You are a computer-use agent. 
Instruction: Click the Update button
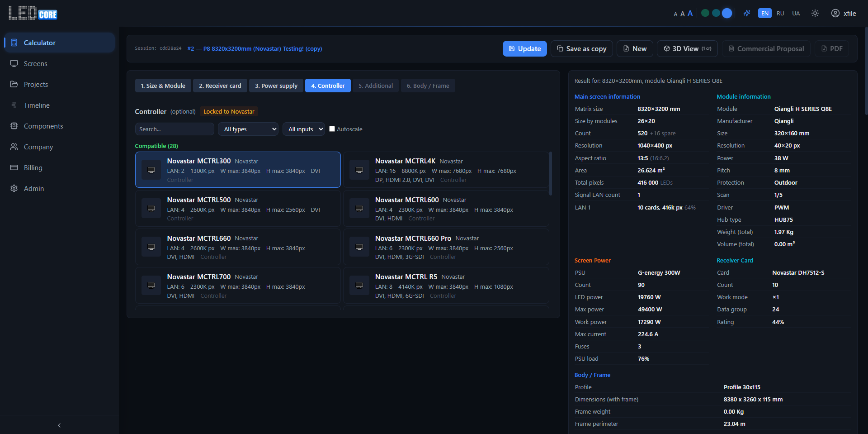524,49
